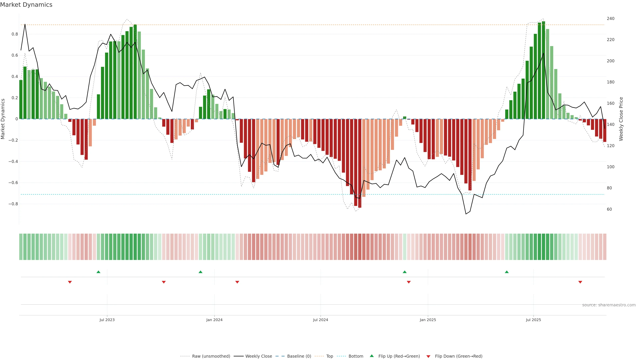Click the first green flip-up marker before Jul 2023
The image size is (644, 362).
(98, 272)
